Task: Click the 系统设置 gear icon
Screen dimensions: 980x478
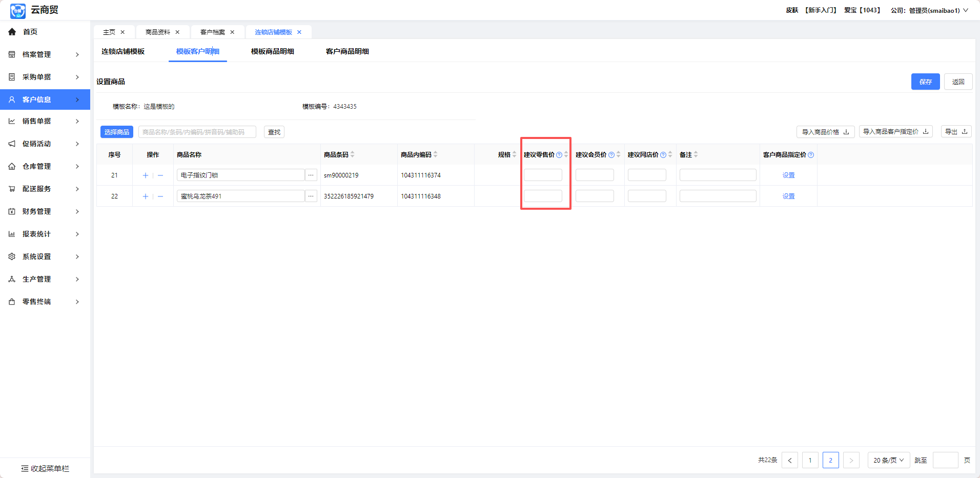Action: click(x=12, y=256)
